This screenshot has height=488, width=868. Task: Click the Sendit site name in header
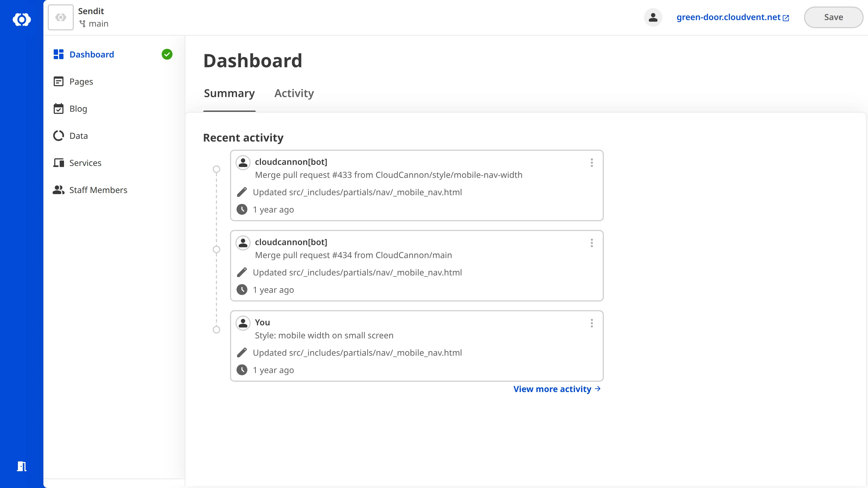click(91, 11)
